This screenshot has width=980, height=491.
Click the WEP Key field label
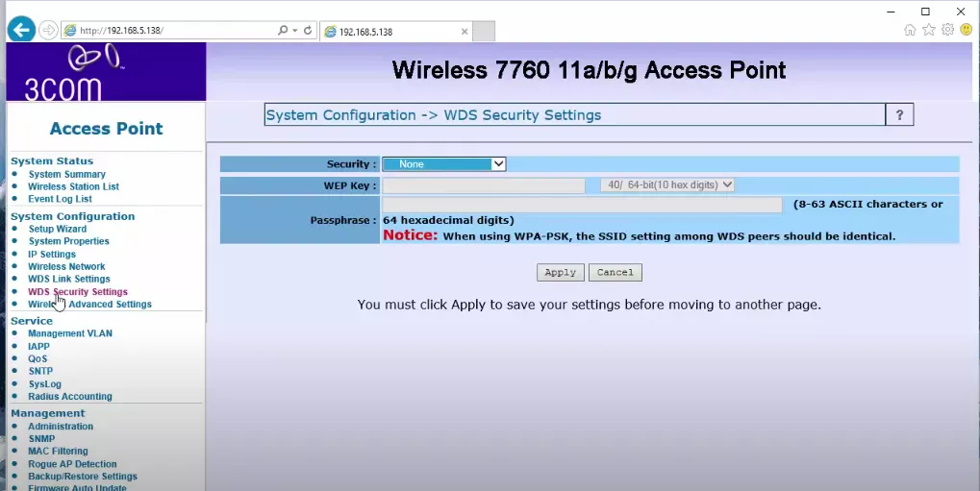pos(350,185)
